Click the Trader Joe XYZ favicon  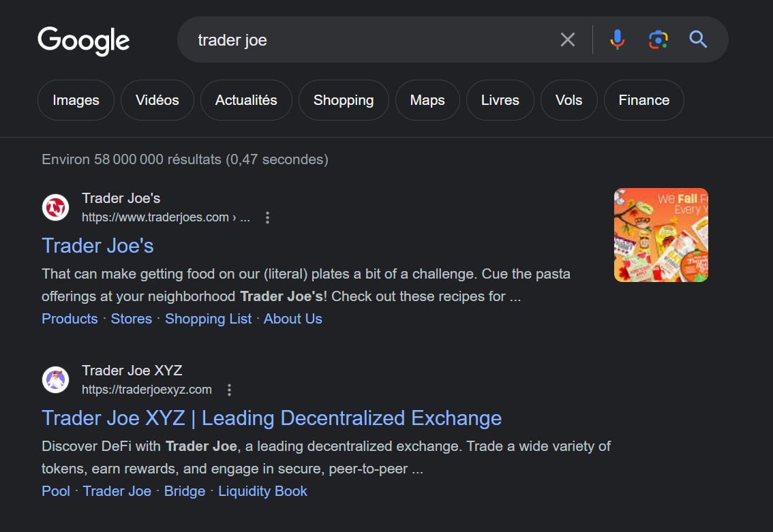tap(55, 379)
